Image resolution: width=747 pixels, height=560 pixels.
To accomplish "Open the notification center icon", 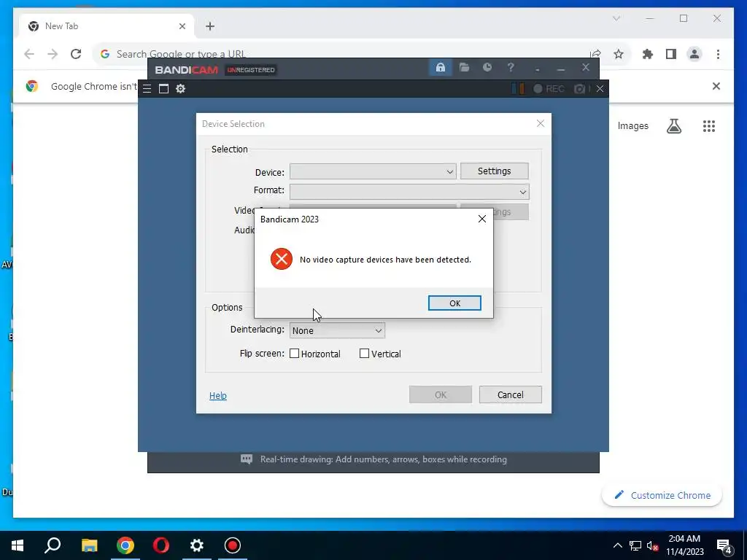I will coord(724,546).
